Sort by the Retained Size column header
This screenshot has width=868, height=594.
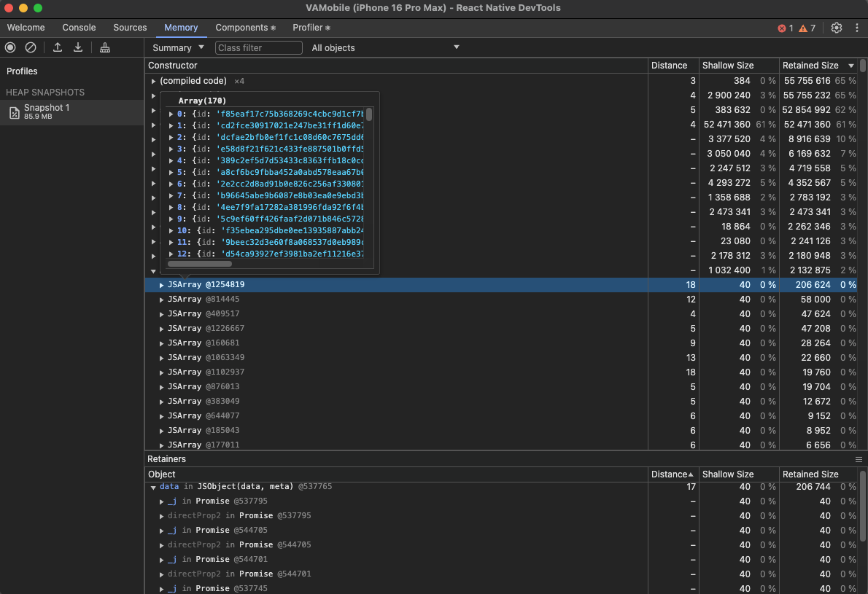point(810,66)
